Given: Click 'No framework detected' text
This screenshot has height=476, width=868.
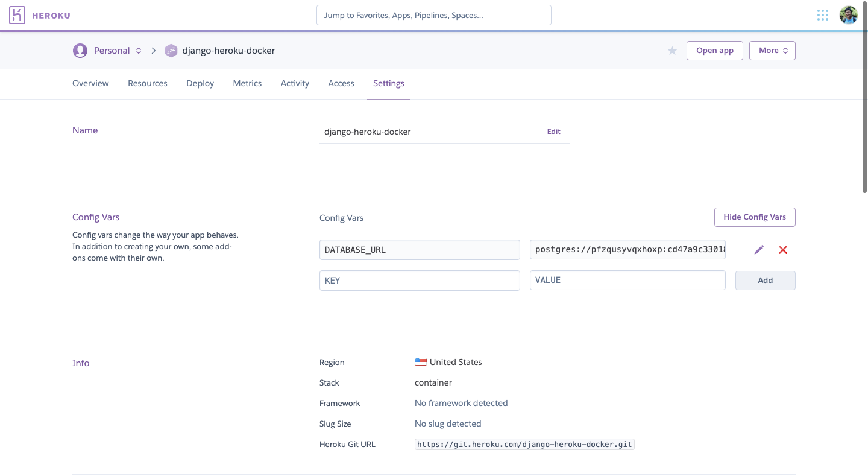Looking at the screenshot, I should (461, 404).
